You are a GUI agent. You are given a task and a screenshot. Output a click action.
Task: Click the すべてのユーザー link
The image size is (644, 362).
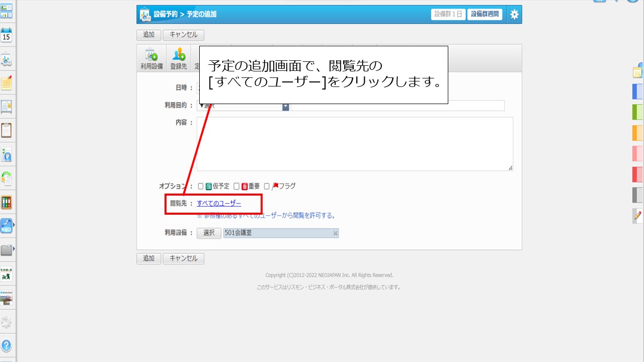click(x=219, y=204)
